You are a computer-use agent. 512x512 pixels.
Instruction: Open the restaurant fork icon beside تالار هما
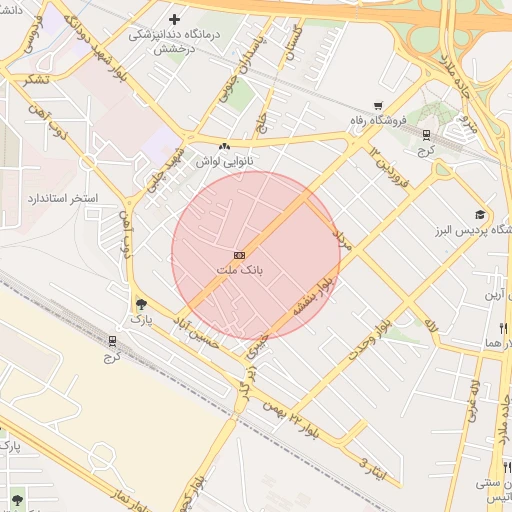503,329
